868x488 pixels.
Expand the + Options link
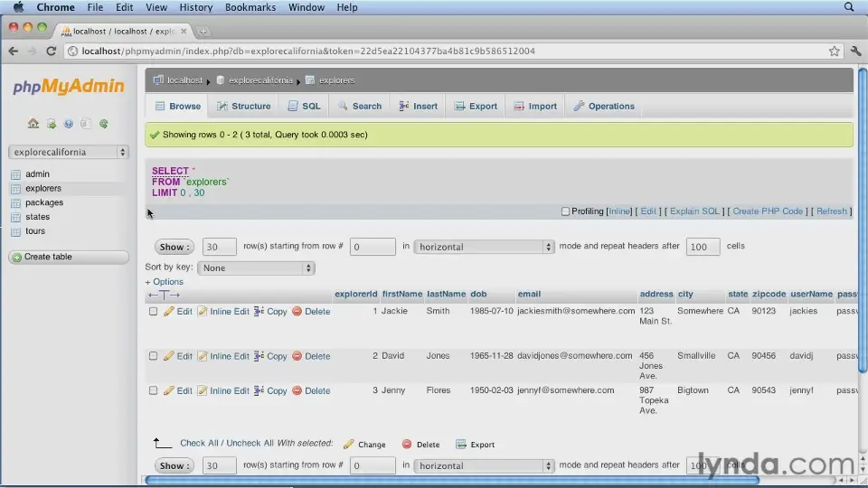click(x=165, y=282)
